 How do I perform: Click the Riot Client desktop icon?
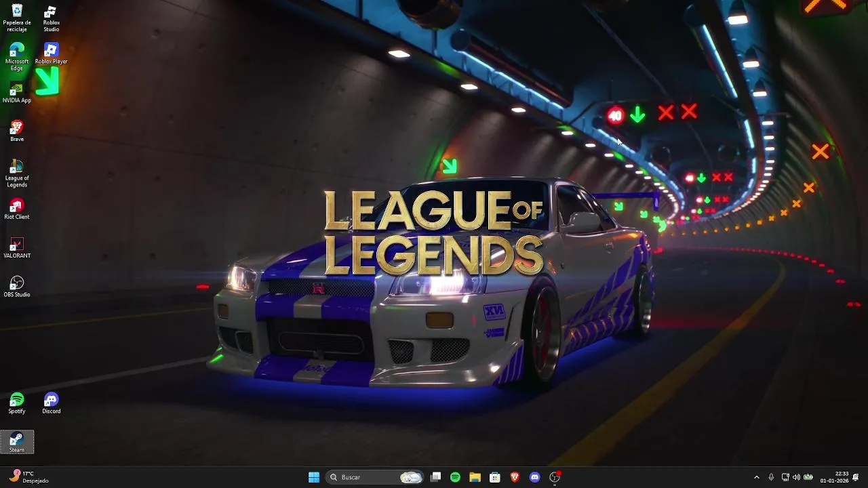coord(17,209)
